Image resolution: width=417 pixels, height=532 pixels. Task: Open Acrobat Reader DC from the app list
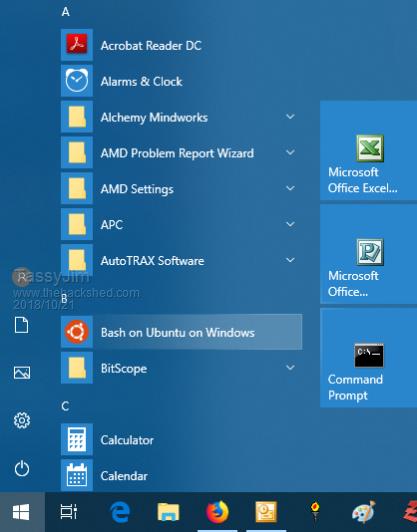[x=182, y=45]
